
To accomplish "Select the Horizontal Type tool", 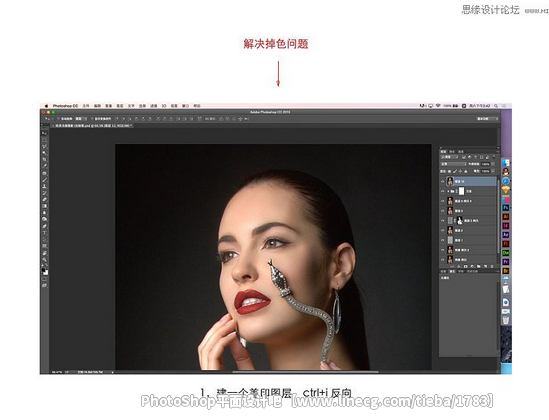I will 44,233.
